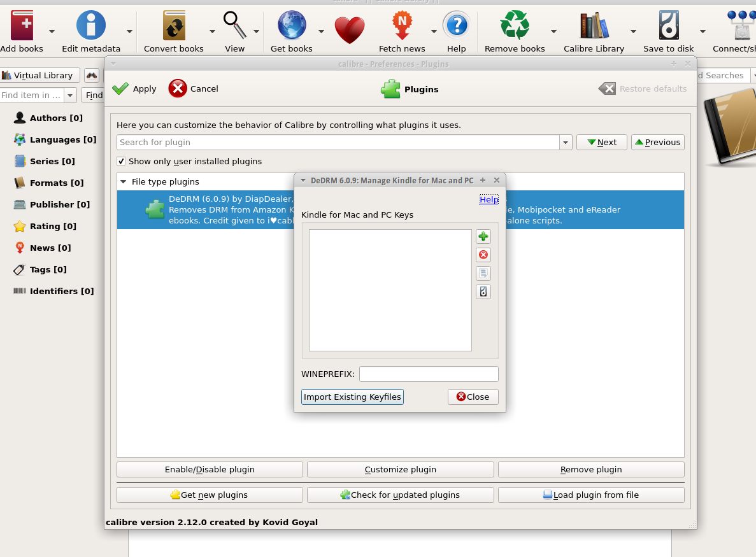
Task: Cancel the plugin preferences
Action: click(194, 88)
